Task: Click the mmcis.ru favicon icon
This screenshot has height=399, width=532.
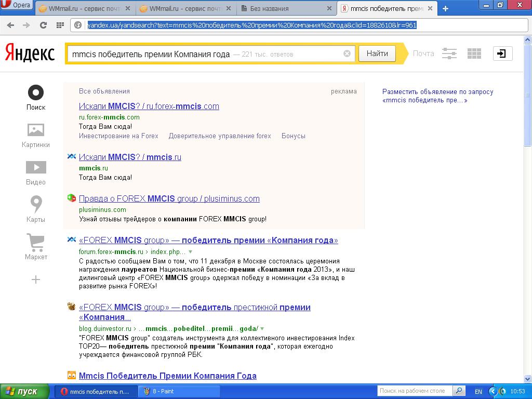Action: [x=72, y=156]
